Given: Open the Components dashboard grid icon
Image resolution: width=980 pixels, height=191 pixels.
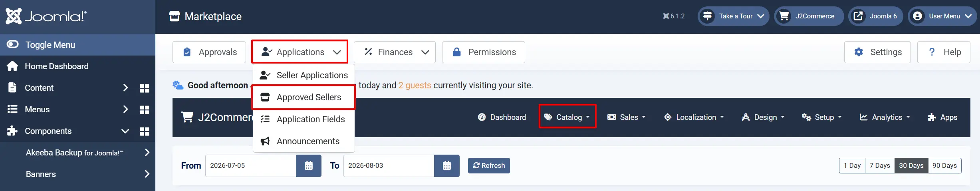Looking at the screenshot, I should coord(145,131).
